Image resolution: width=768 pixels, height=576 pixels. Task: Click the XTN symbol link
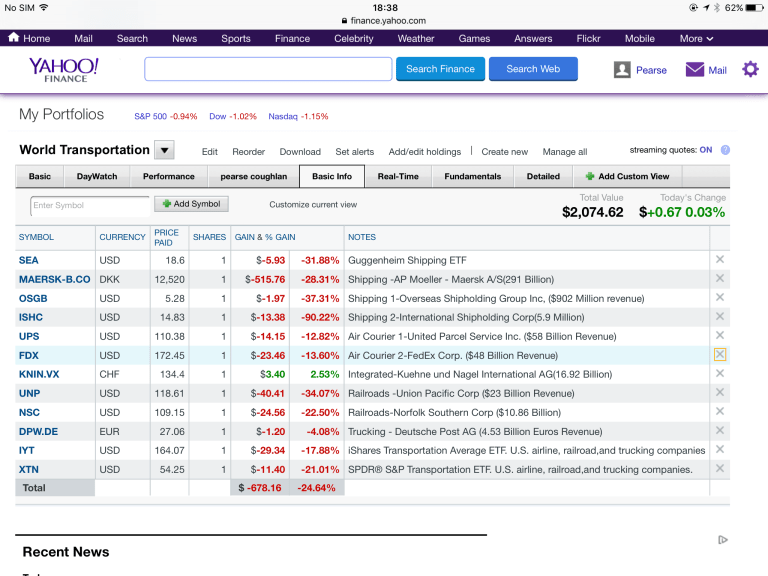(28, 469)
